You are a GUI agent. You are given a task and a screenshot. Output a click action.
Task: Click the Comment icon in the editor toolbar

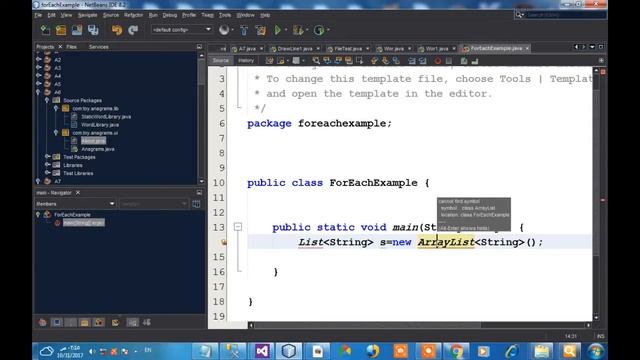pos(464,61)
